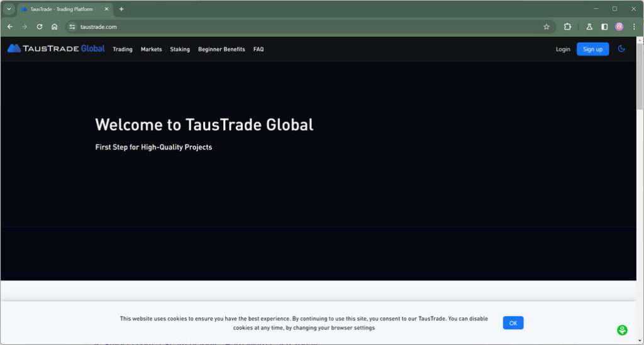
Task: Maximize the browser window
Action: 614,9
